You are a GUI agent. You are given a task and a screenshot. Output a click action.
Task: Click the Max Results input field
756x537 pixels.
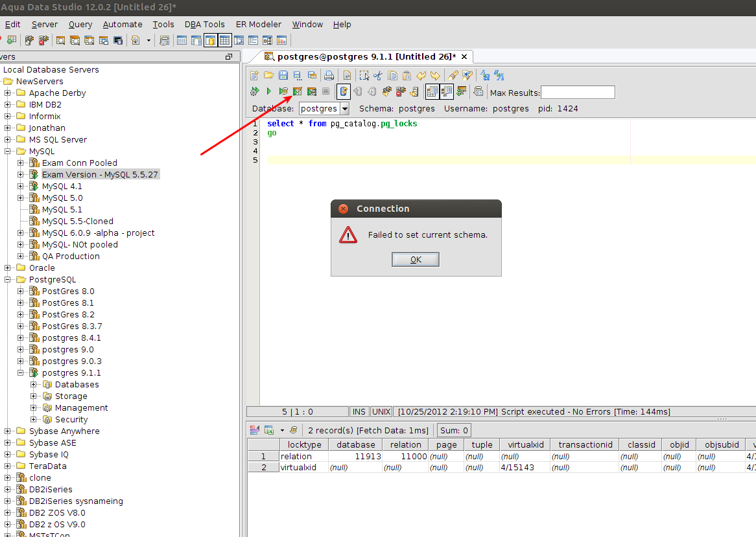click(x=578, y=93)
